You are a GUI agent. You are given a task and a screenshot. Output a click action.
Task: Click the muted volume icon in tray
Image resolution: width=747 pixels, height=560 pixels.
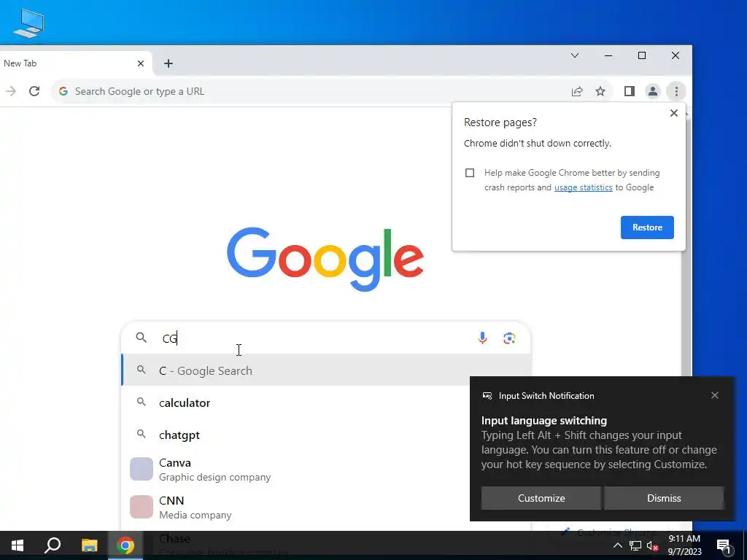coord(653,545)
